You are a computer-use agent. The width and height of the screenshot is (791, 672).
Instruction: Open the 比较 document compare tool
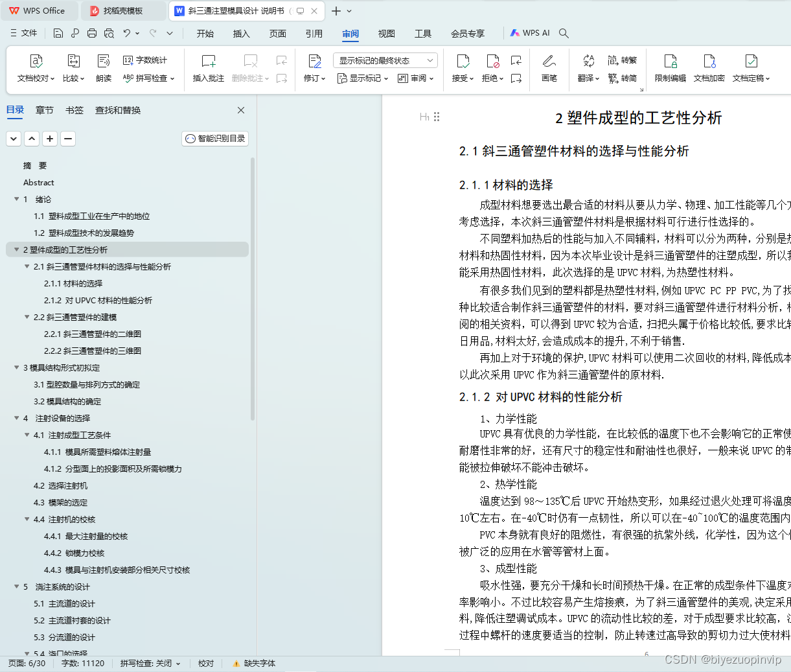(x=73, y=69)
